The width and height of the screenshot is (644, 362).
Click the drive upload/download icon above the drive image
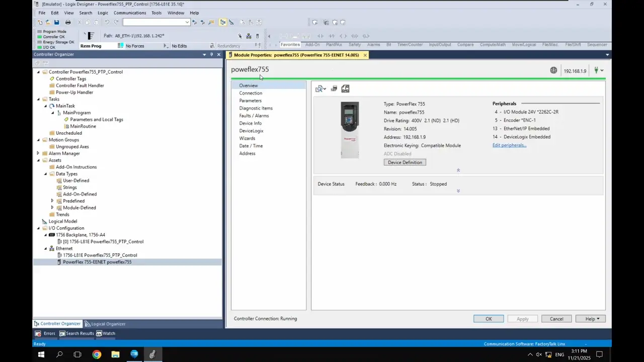334,89
